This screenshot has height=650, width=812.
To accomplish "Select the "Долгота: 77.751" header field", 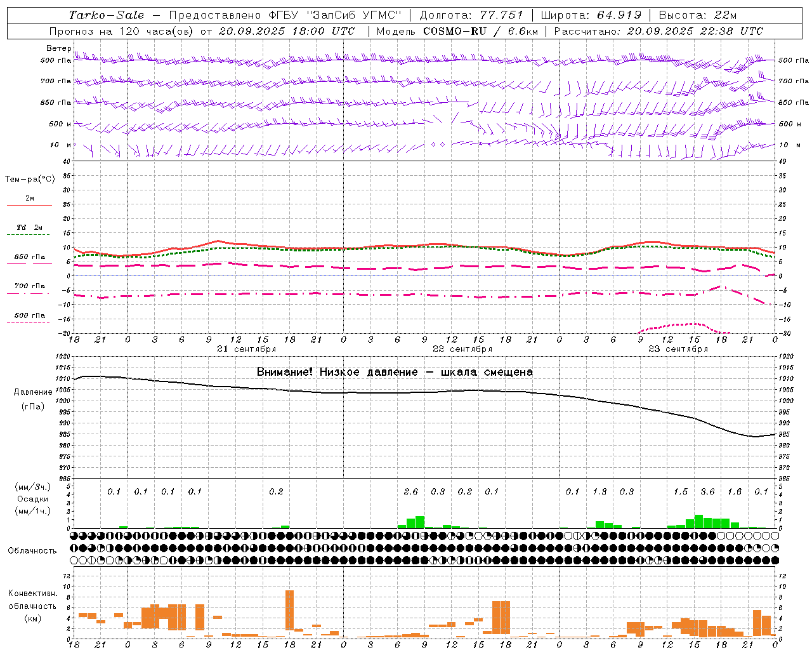I will point(471,15).
